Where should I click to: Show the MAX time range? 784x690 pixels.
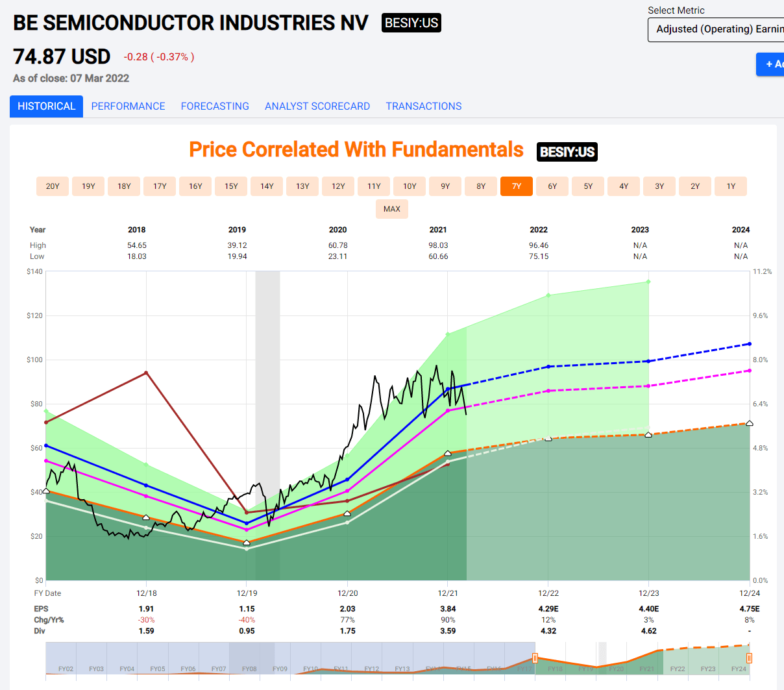[x=392, y=209]
